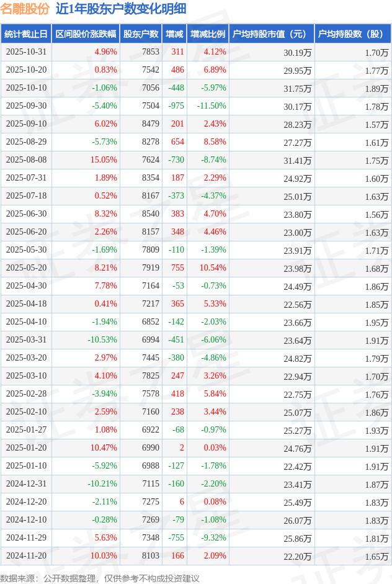Click the 户均持股市值（元） column header
The width and height of the screenshot is (392, 584).
271,34
